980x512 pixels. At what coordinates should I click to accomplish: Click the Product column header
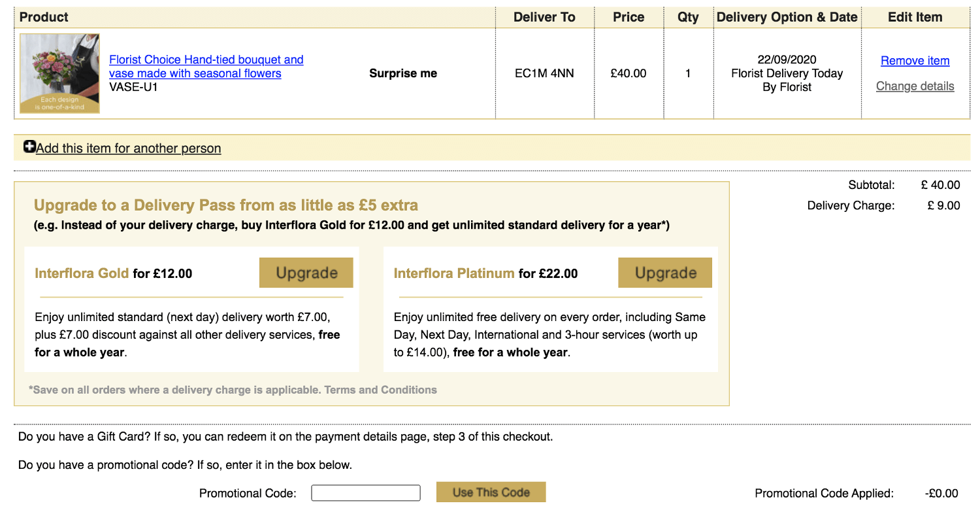(44, 17)
